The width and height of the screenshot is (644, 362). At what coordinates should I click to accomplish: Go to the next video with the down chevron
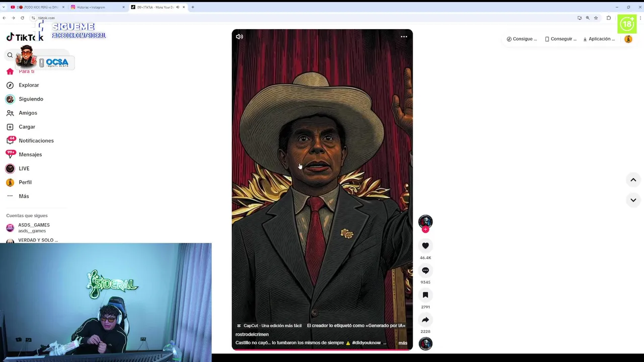coord(633,200)
